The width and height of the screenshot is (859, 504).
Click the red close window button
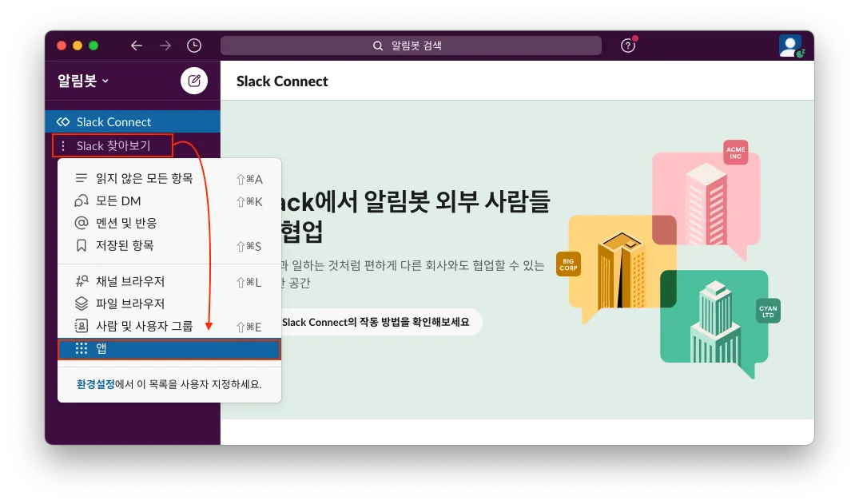click(x=62, y=46)
